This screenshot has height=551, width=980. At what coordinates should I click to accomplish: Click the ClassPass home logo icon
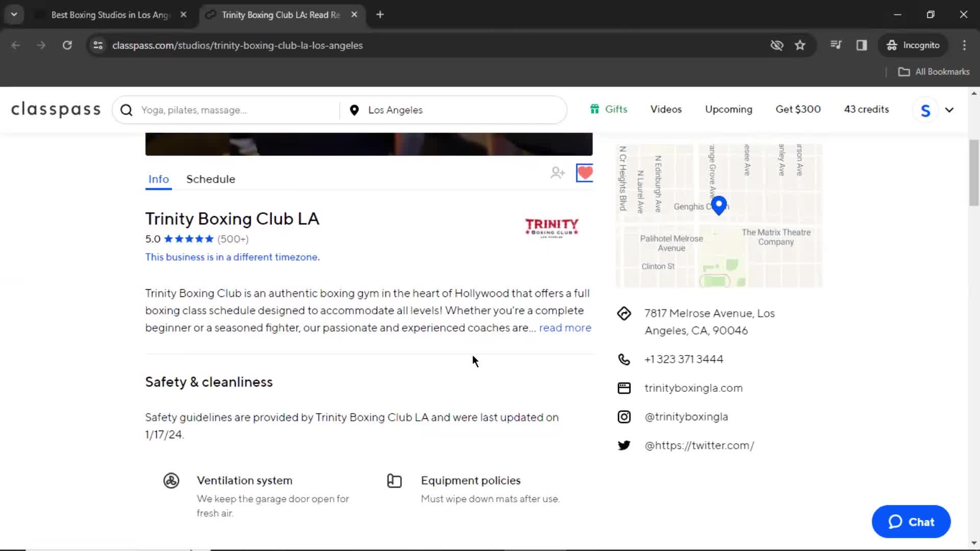[55, 109]
